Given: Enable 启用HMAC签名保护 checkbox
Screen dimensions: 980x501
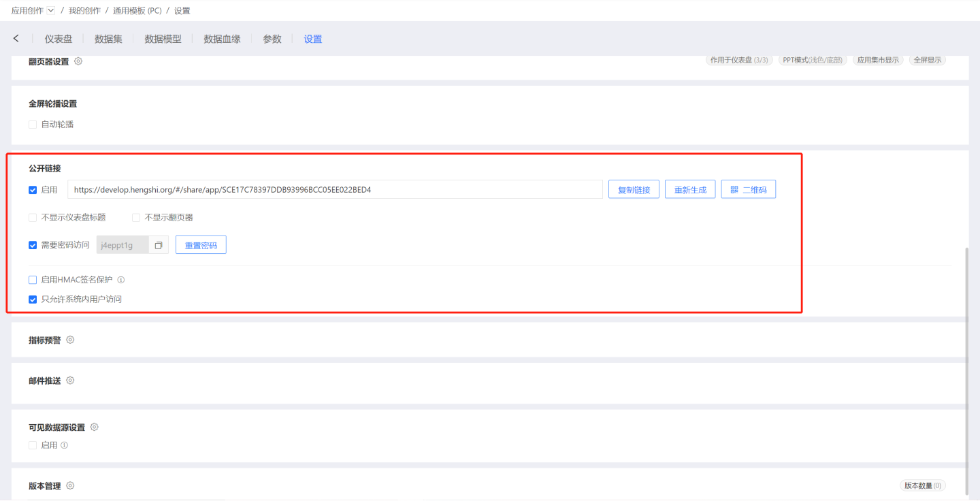Looking at the screenshot, I should [x=33, y=280].
